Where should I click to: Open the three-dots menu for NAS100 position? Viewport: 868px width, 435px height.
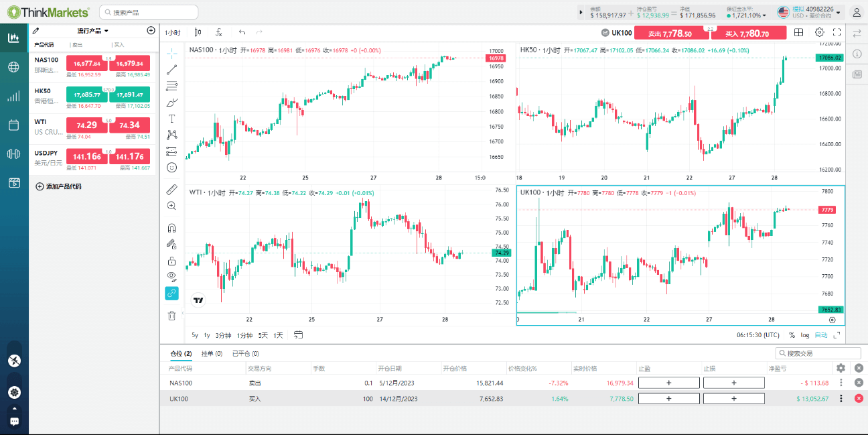841,383
